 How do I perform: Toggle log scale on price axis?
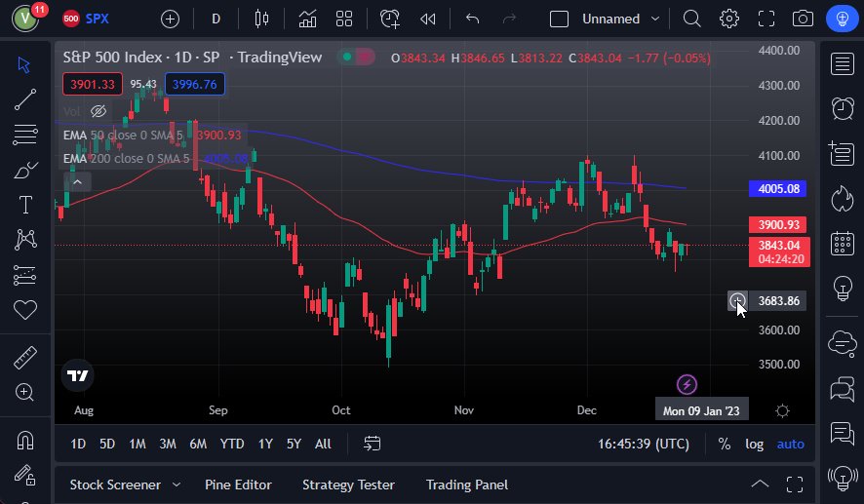(x=754, y=444)
